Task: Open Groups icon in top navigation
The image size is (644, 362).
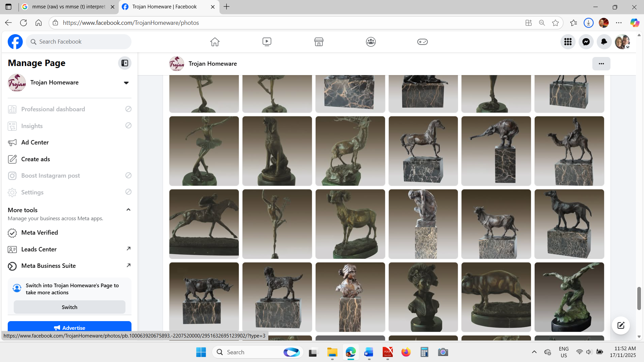Action: pos(371,42)
